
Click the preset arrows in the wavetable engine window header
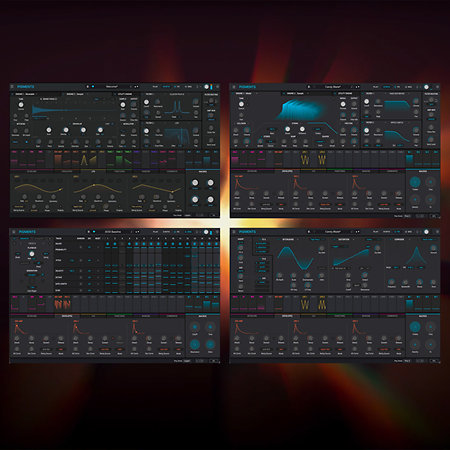click(x=357, y=87)
